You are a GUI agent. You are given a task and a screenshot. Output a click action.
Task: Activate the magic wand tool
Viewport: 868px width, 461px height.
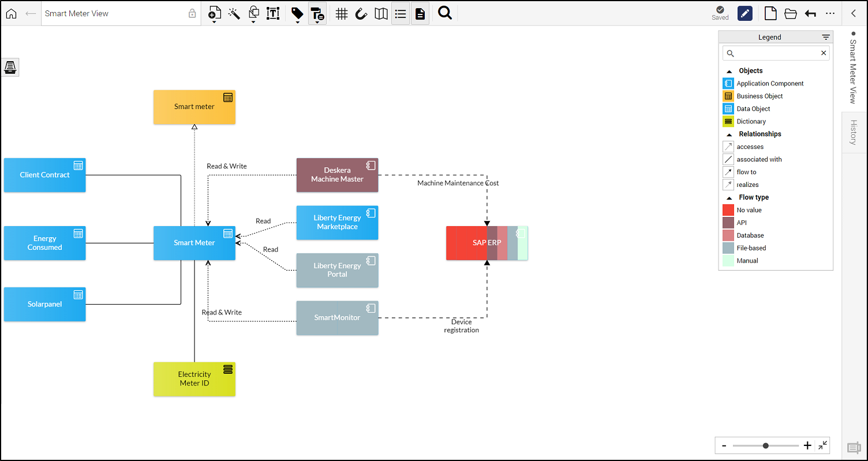(234, 13)
